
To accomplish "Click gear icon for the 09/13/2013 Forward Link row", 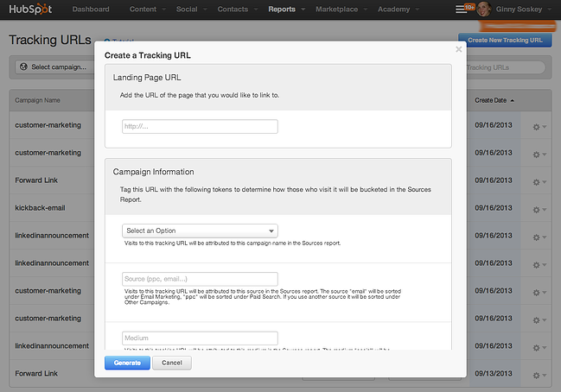I will [x=539, y=374].
